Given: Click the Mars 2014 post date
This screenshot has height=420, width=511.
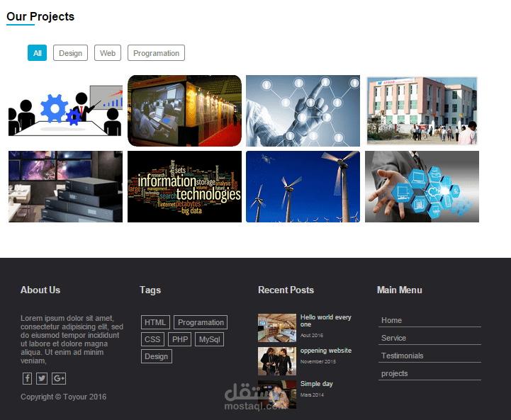Looking at the screenshot, I should (x=313, y=395).
